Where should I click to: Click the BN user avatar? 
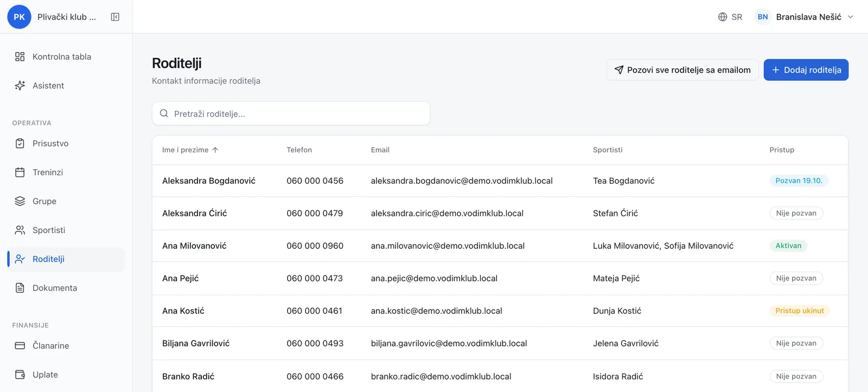pos(763,17)
